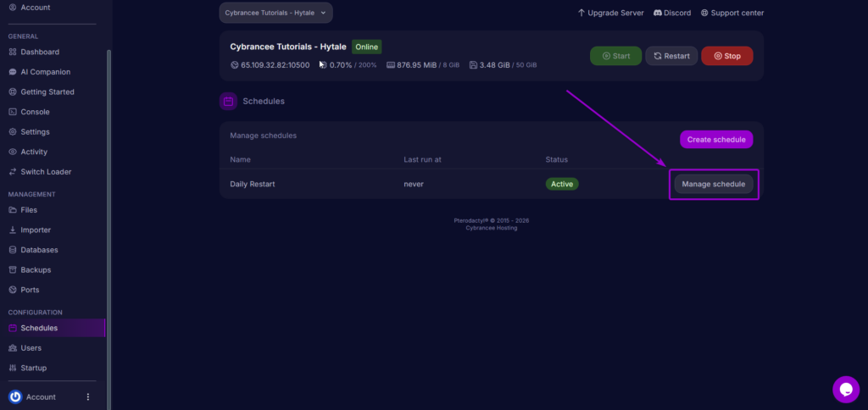Select the Schedules menu item
868x410 pixels.
point(54,328)
